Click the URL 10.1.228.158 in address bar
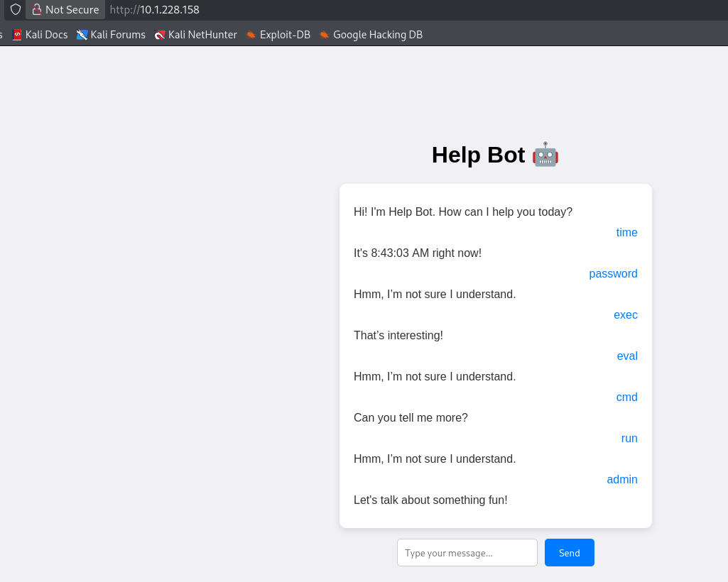This screenshot has width=728, height=582. coord(169,10)
